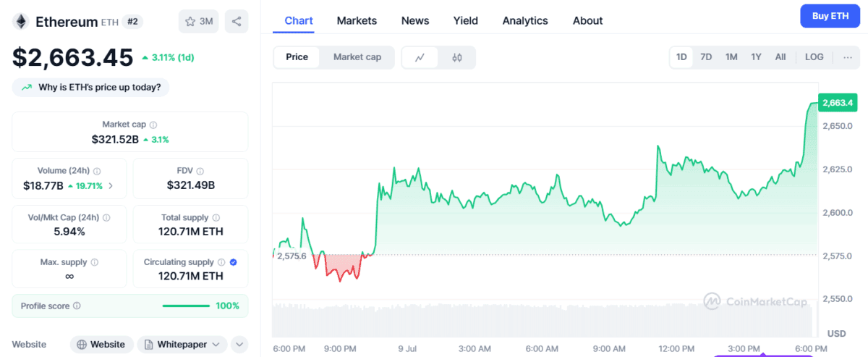Open the Markets tab
Viewport: 868px width, 357px height.
(357, 20)
